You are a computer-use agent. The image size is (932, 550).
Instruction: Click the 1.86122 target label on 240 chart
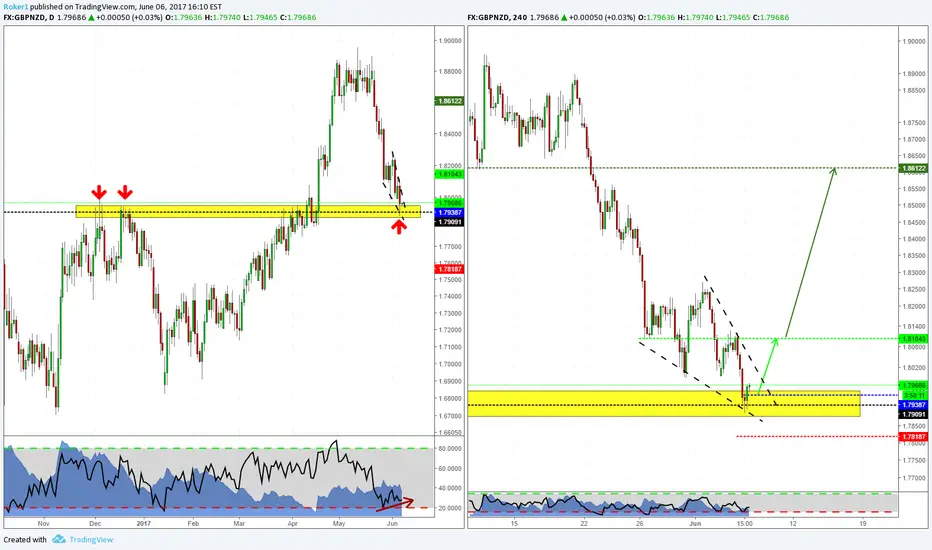tap(914, 168)
